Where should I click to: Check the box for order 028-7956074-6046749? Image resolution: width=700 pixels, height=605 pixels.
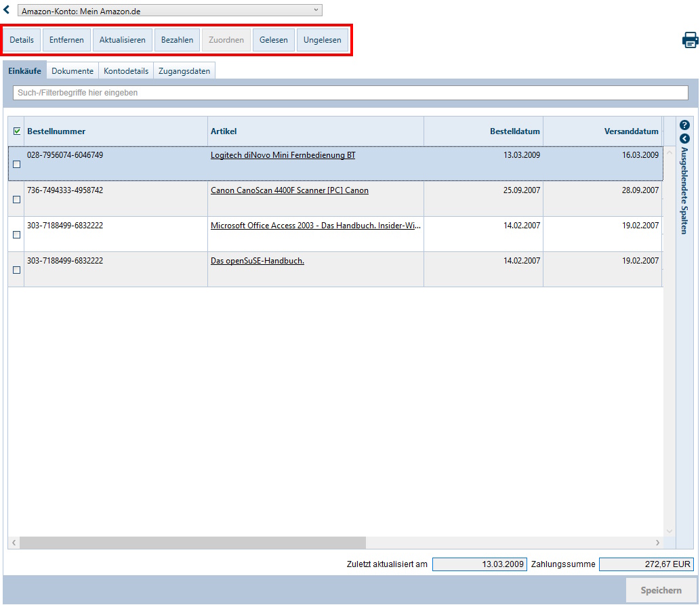point(16,165)
